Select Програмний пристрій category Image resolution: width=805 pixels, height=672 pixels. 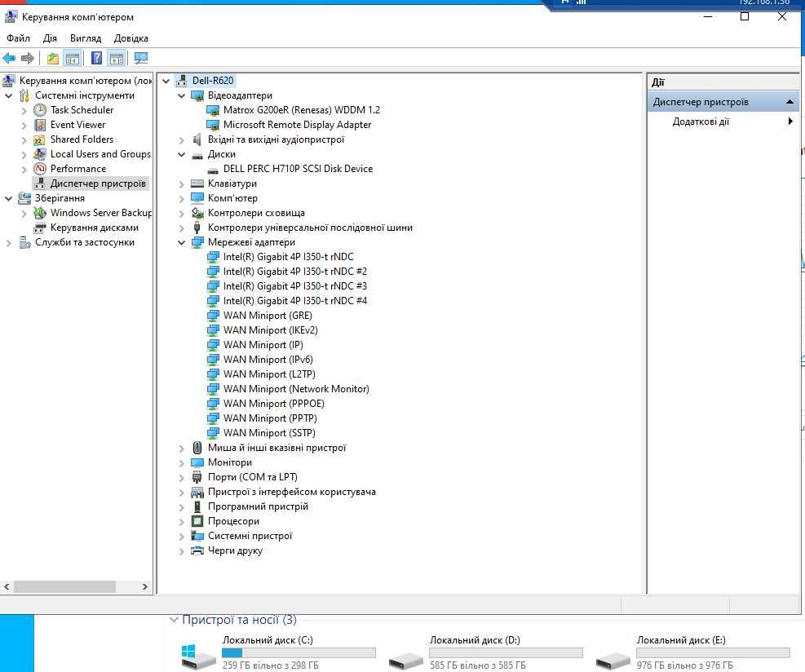tap(258, 506)
